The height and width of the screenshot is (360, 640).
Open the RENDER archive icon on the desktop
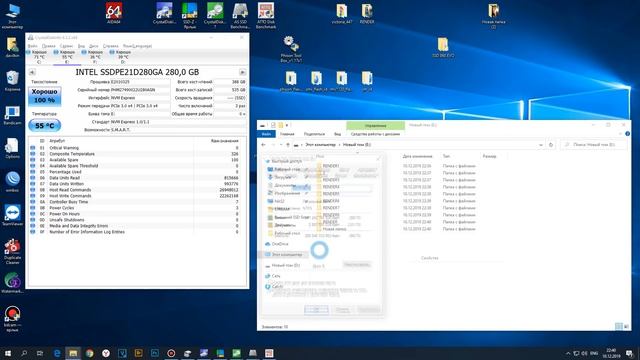(x=367, y=13)
